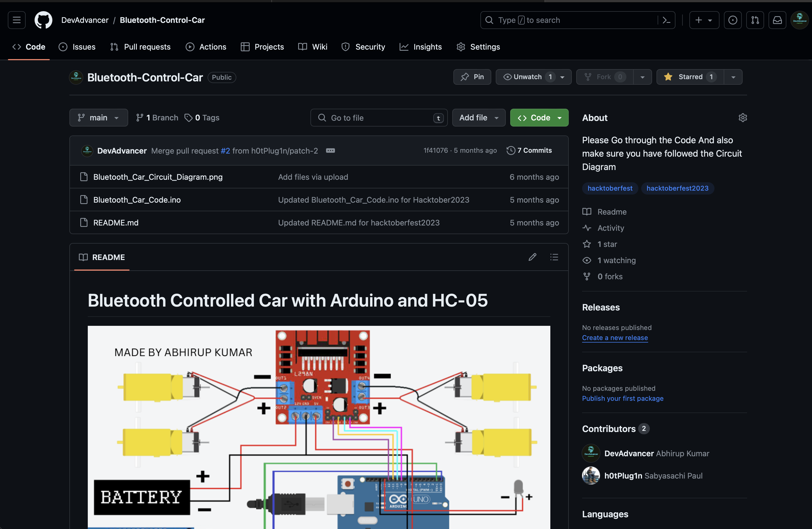Image resolution: width=812 pixels, height=529 pixels.
Task: Click Publish your first package link
Action: 623,398
